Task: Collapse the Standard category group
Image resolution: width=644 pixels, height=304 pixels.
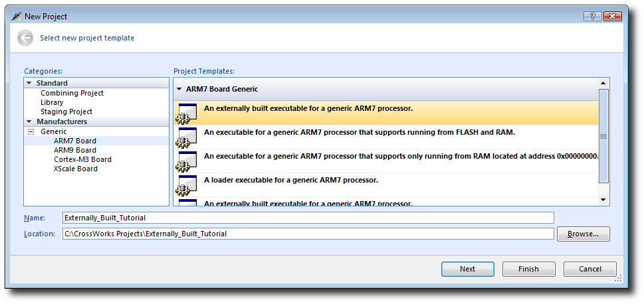Action: click(29, 83)
